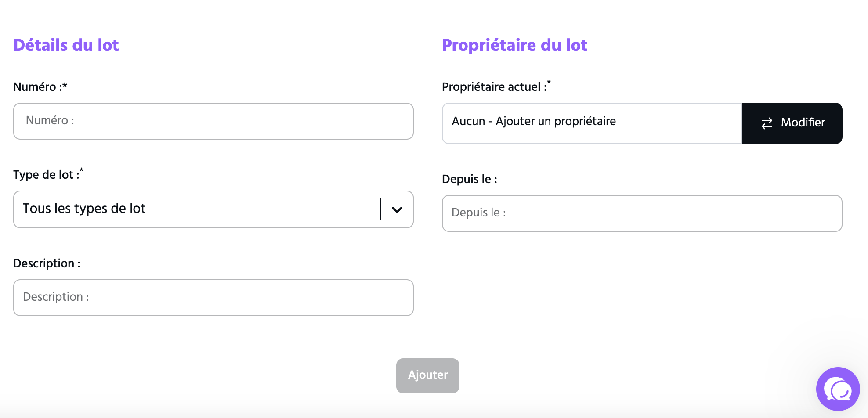868x418 pixels.
Task: Click the 'Description :' label above the field
Action: click(x=47, y=263)
